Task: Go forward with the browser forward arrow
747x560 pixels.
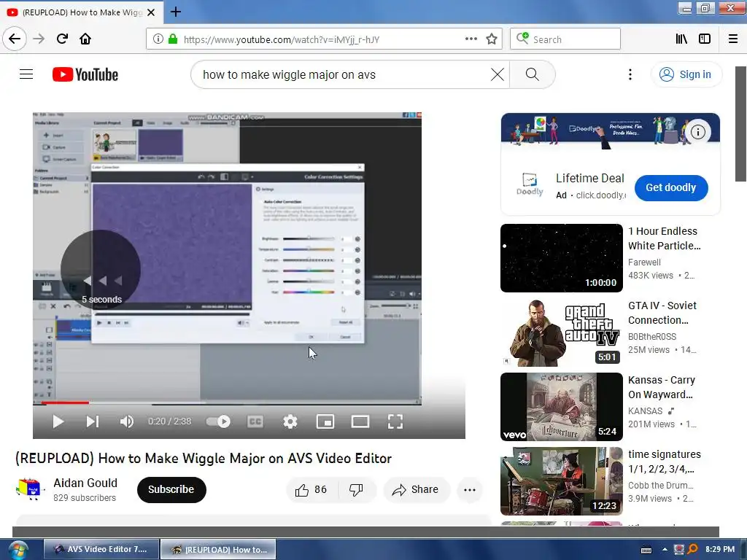Action: click(39, 39)
